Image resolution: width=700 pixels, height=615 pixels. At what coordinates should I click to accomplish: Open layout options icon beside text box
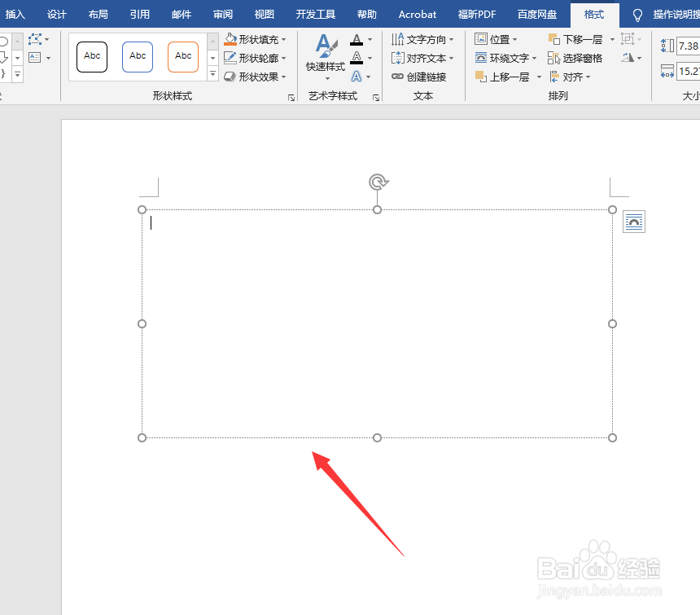point(634,222)
